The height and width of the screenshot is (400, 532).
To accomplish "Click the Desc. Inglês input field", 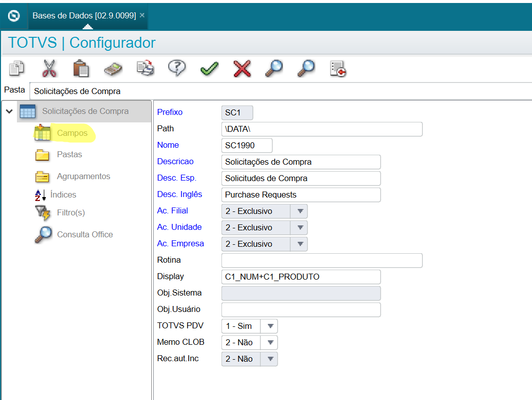I will click(301, 195).
